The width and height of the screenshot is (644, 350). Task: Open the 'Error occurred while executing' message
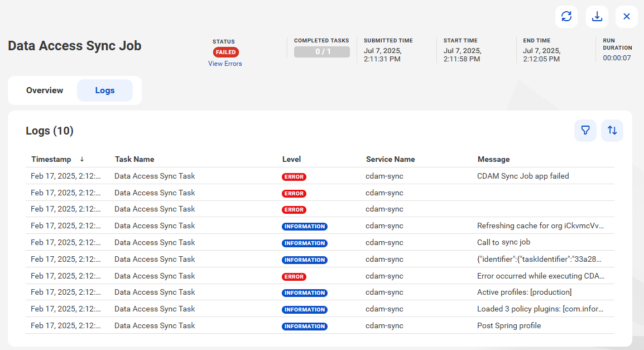coord(541,276)
